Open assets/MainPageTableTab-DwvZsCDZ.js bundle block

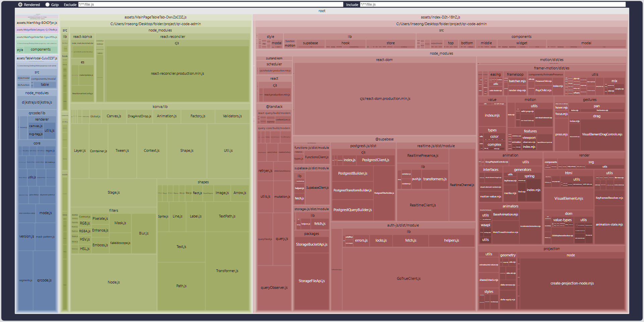click(x=156, y=17)
